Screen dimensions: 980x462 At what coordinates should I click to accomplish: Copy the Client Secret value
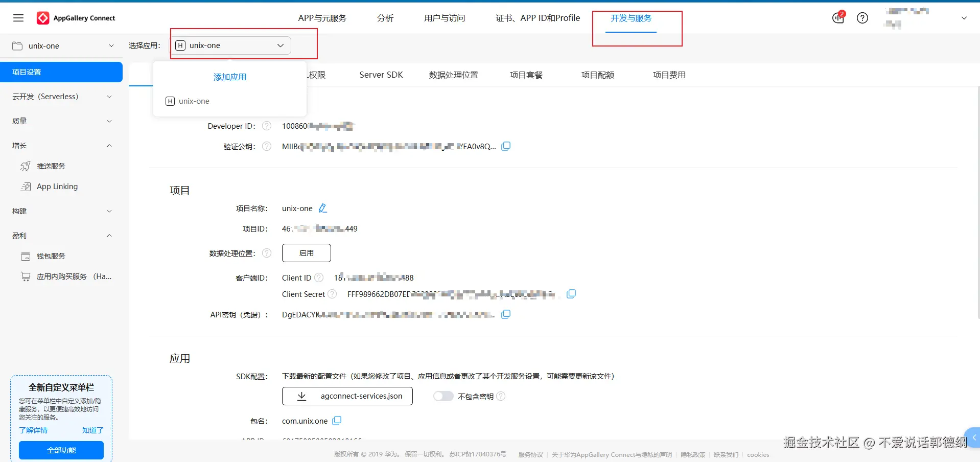pyautogui.click(x=571, y=294)
